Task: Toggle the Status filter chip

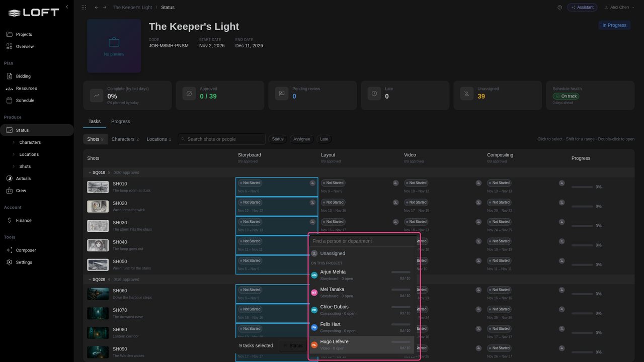Action: click(x=278, y=139)
